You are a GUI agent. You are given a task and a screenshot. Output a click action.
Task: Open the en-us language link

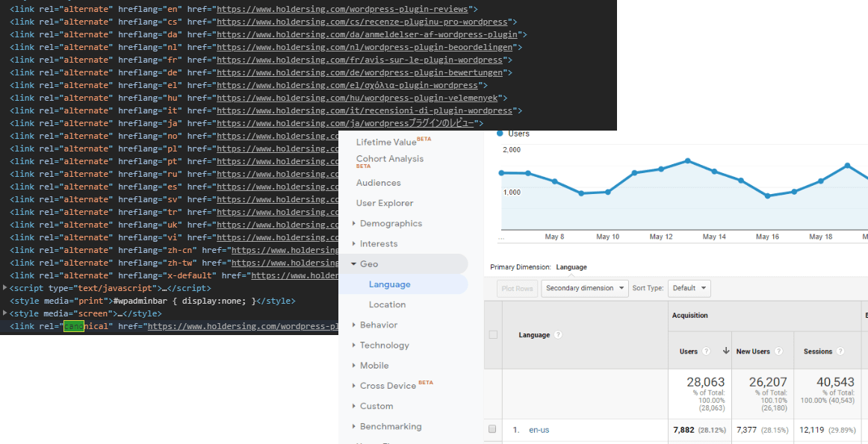[x=539, y=430]
